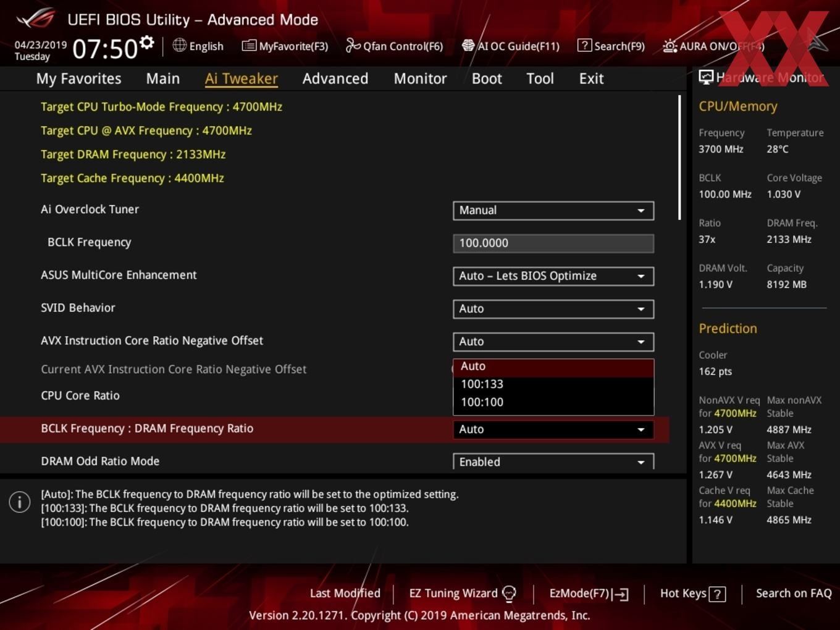840x630 pixels.
Task: Open Qfan Control(F6)
Action: (394, 46)
